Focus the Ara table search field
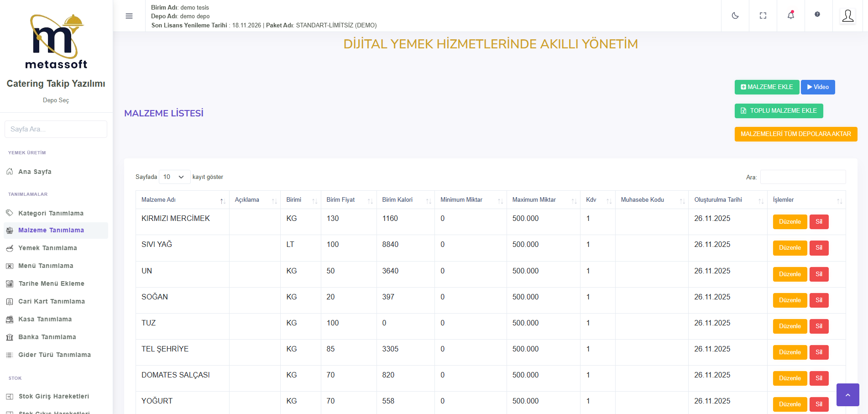Screen dimensions: 868x414 point(802,177)
